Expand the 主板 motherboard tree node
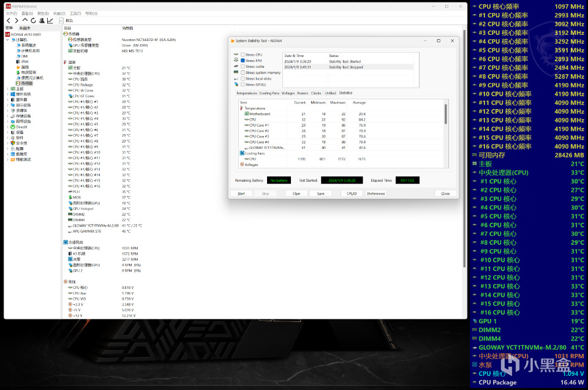588x390 pixels. point(7,89)
